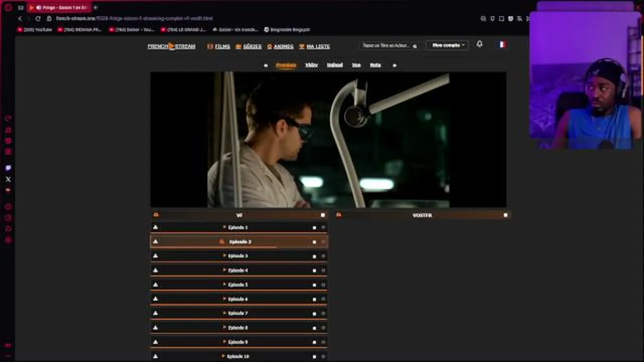Toggle the white square on Episode 8 row
This screenshot has width=644, height=362.
coord(314,328)
